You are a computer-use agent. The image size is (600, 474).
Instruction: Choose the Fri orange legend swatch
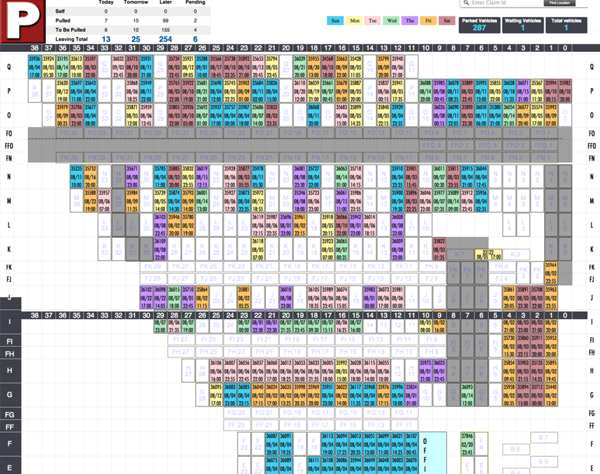pyautogui.click(x=428, y=19)
